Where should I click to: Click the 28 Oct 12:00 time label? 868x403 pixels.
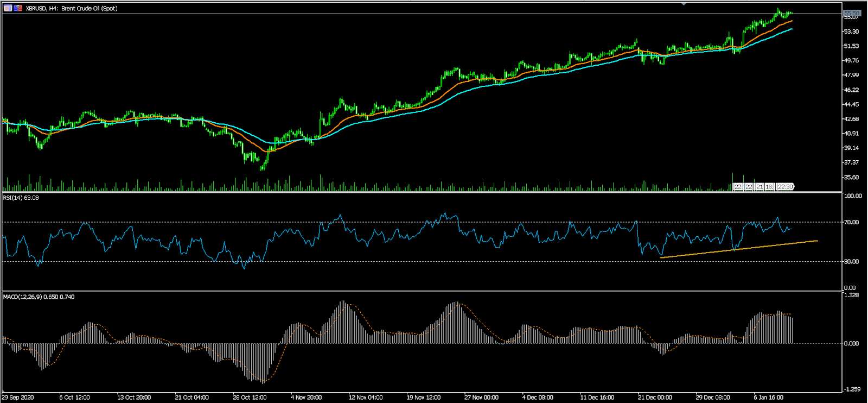click(x=250, y=398)
